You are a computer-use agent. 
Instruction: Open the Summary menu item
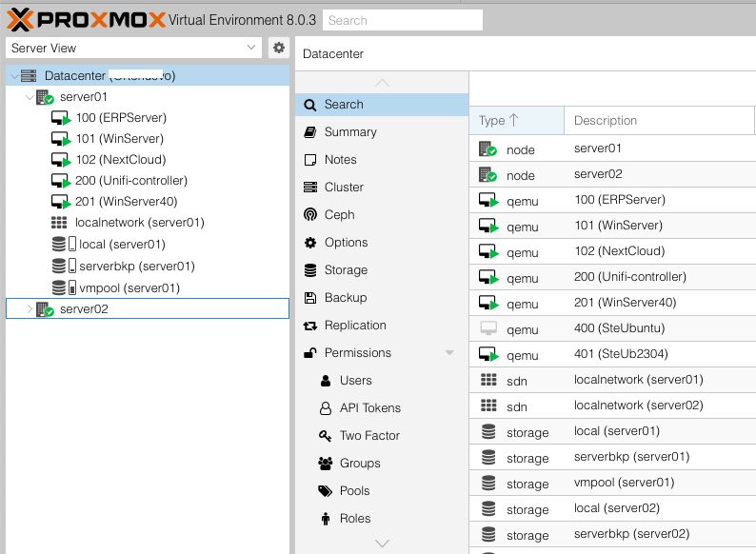click(349, 132)
